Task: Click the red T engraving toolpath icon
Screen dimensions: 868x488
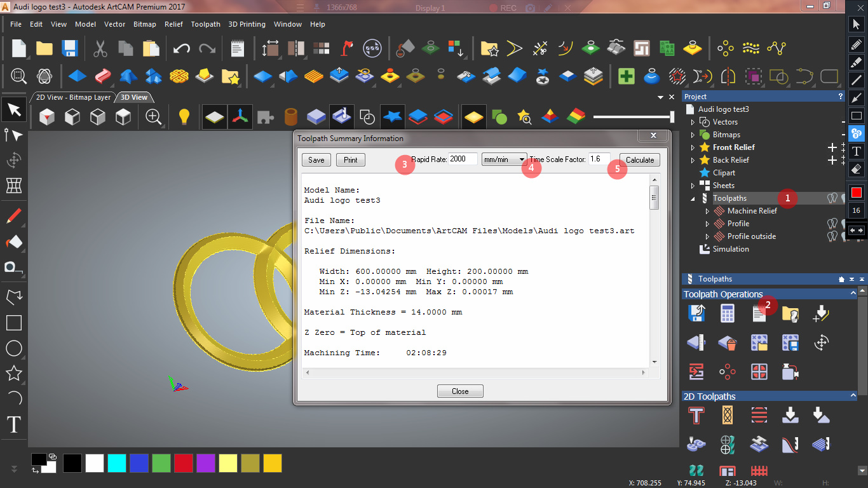Action: click(x=697, y=416)
